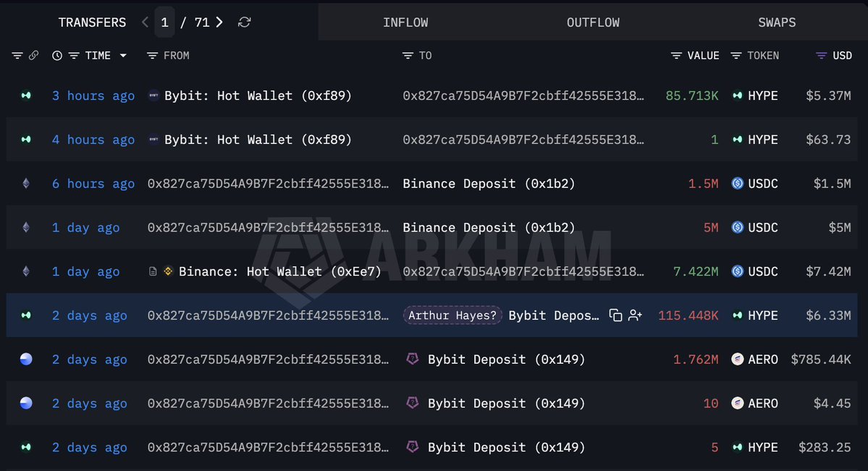The height and width of the screenshot is (471, 868).
Task: Open Bybit: Hot Wallet in 3 hours ago row
Action: pyautogui.click(x=258, y=96)
